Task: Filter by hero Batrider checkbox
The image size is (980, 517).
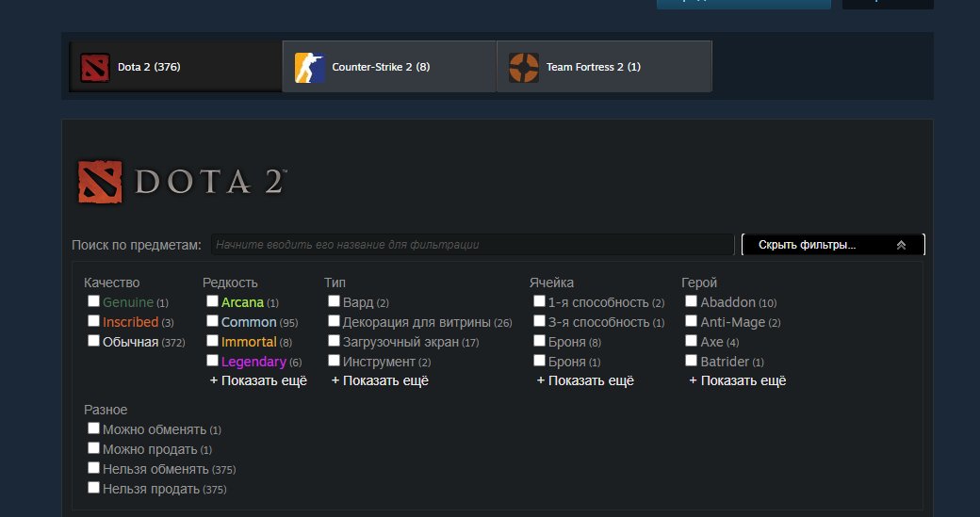Action: tap(692, 361)
